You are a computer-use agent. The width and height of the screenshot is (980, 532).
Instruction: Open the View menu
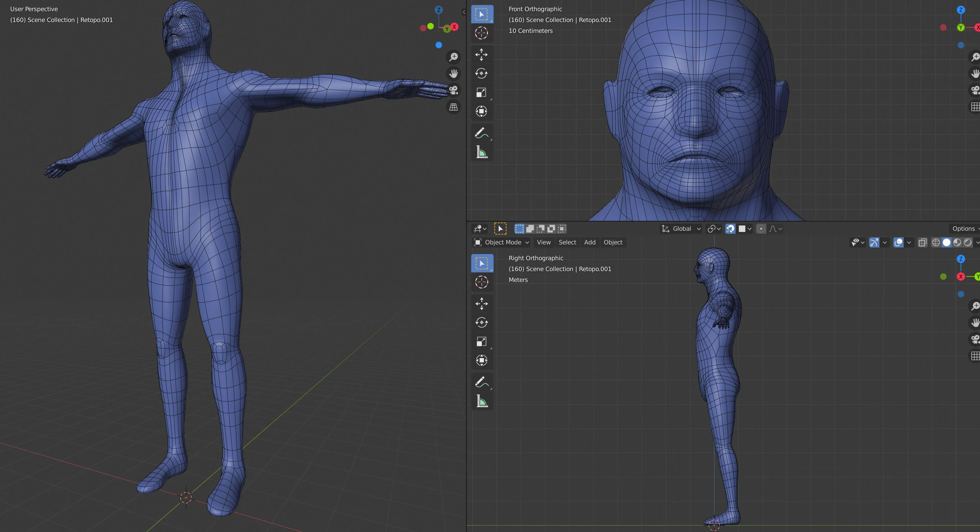click(x=544, y=242)
